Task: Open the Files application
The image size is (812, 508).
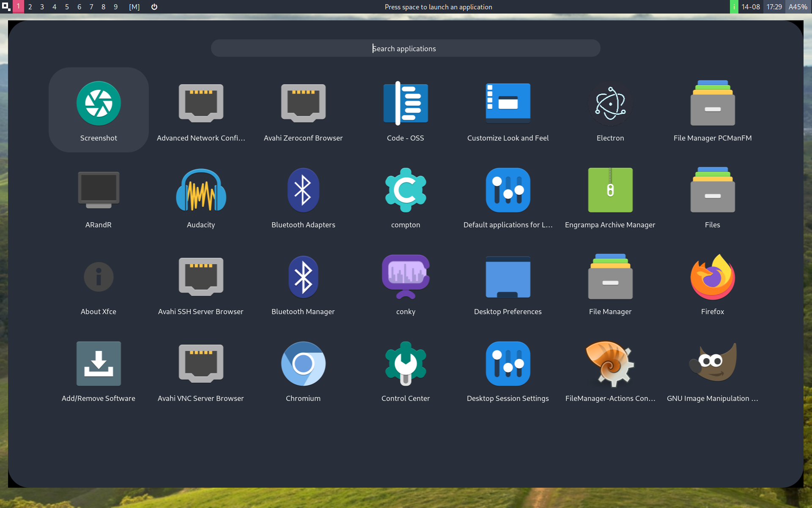Action: coord(713,197)
